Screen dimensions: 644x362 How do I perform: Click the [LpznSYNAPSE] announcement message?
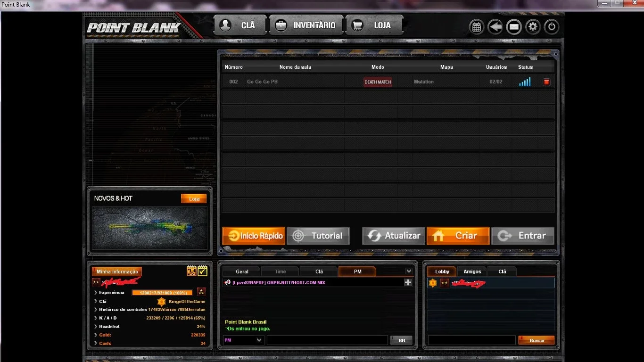pyautogui.click(x=279, y=283)
